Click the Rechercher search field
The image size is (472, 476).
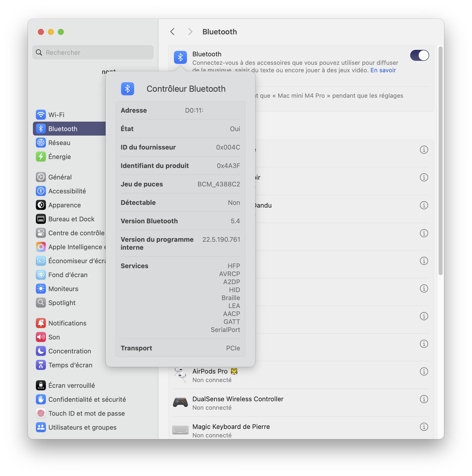click(x=93, y=52)
